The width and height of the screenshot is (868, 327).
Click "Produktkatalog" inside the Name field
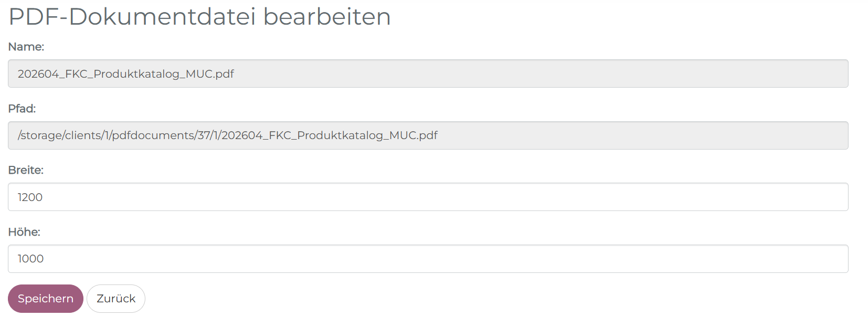point(136,74)
